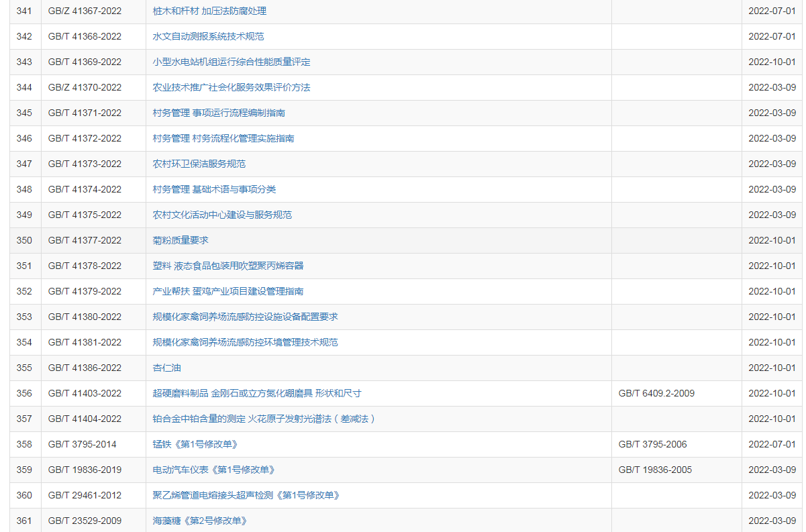Screen dimensions: 806x532
Task: Select 规模化家禽饲养场流感防控环境管理技术规范 link
Action: tap(245, 343)
